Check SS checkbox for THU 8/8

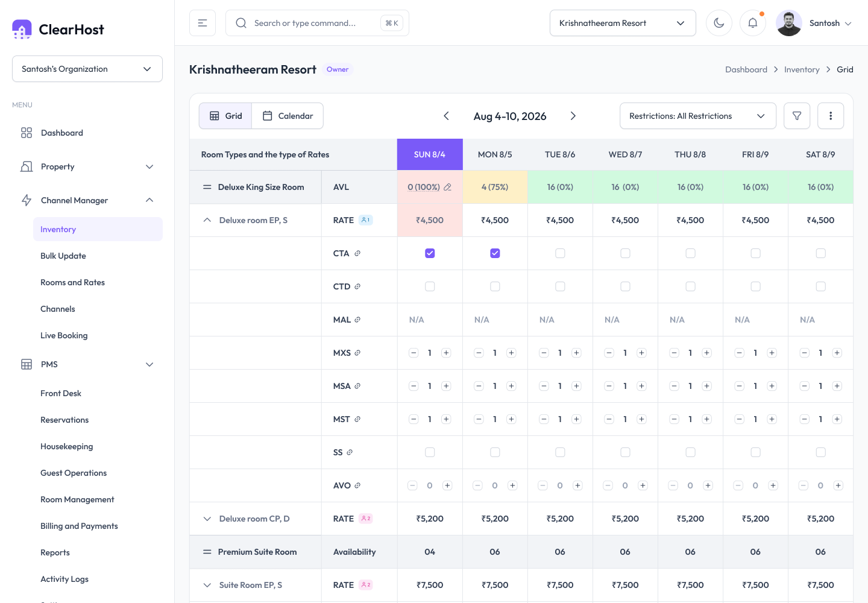coord(690,452)
